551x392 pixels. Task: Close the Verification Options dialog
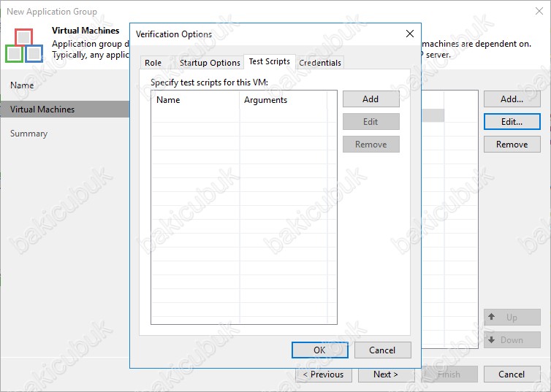coord(410,34)
